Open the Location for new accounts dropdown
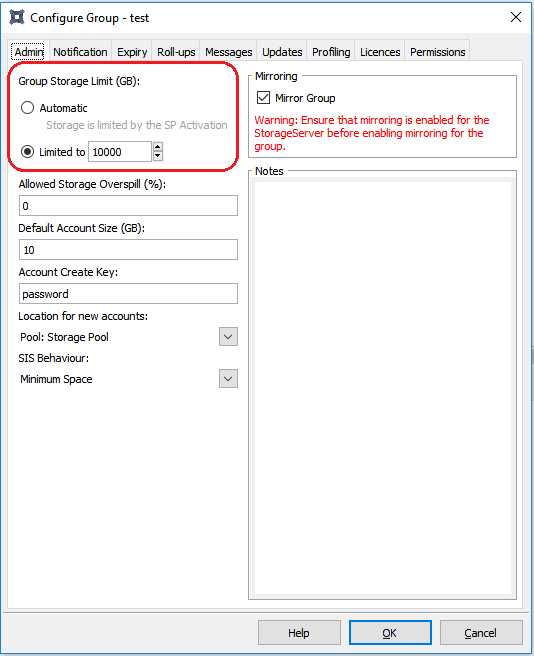534x656 pixels. (228, 337)
